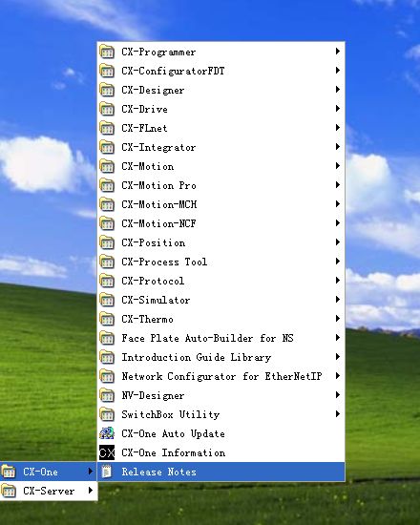This screenshot has width=420, height=525.
Task: Expand the CX-Thermo submenu arrow
Action: 338,319
